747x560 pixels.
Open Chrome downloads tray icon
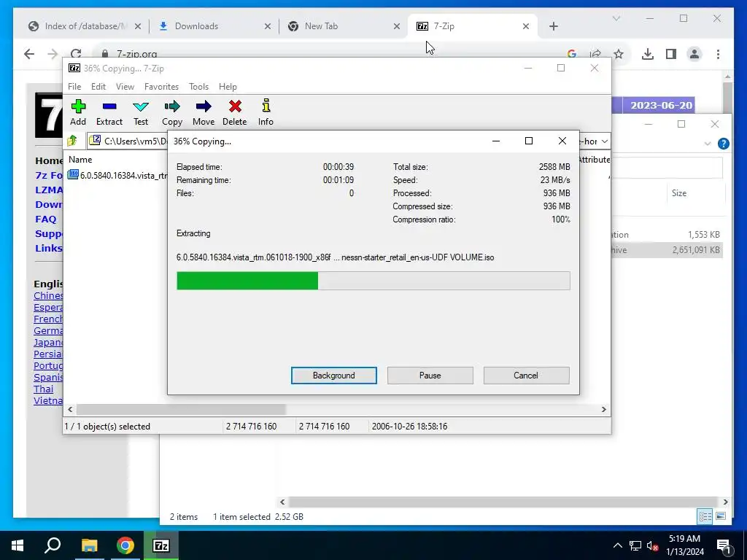648,54
